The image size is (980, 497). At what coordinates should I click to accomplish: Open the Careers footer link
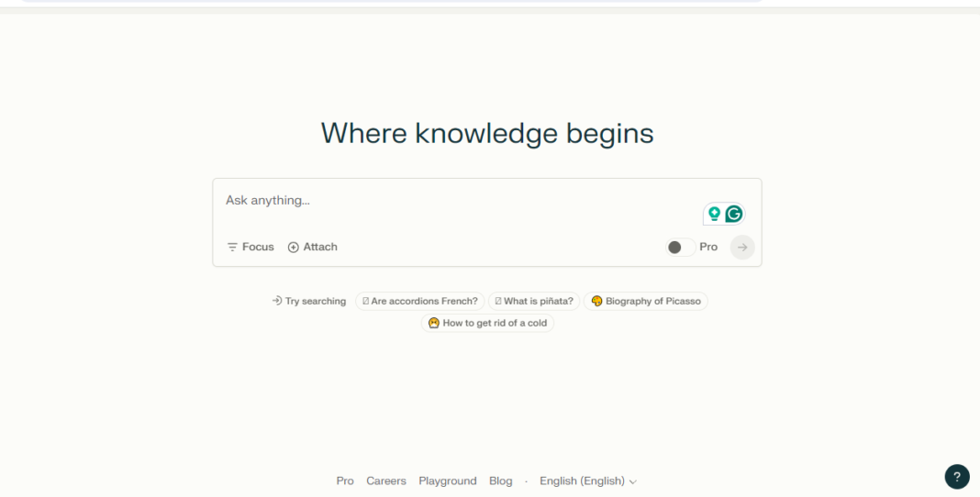click(x=386, y=480)
